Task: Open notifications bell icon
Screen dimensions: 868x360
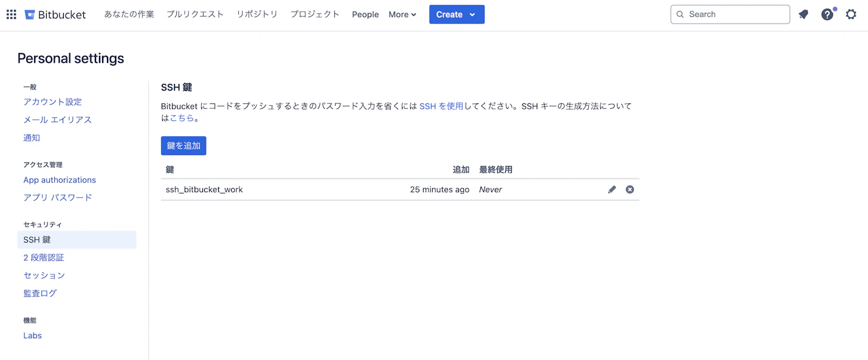Action: point(804,15)
